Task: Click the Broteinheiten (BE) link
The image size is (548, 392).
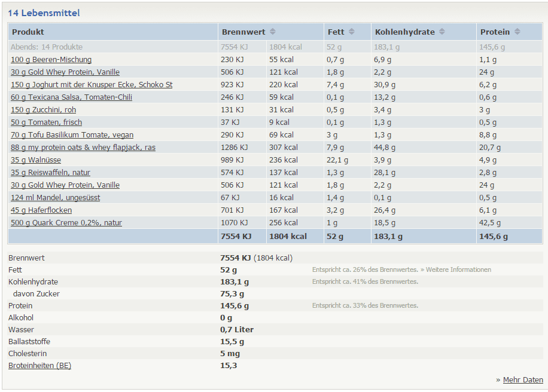Action: (x=40, y=366)
